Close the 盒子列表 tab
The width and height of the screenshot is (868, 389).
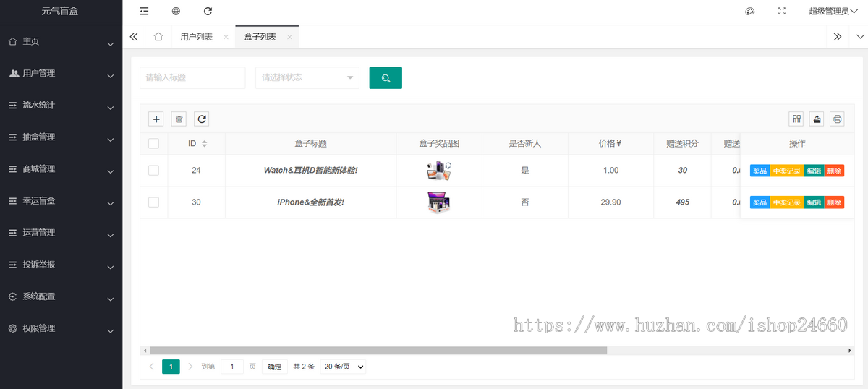tap(290, 37)
